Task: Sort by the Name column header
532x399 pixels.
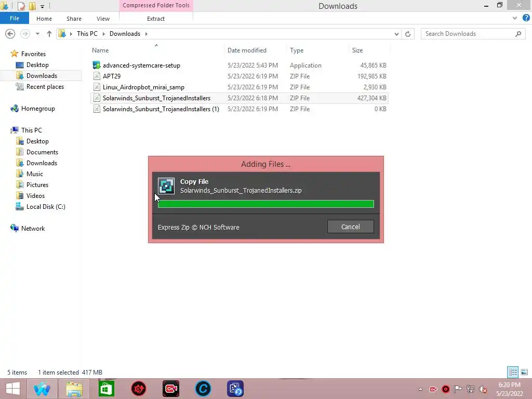Action: [x=100, y=50]
